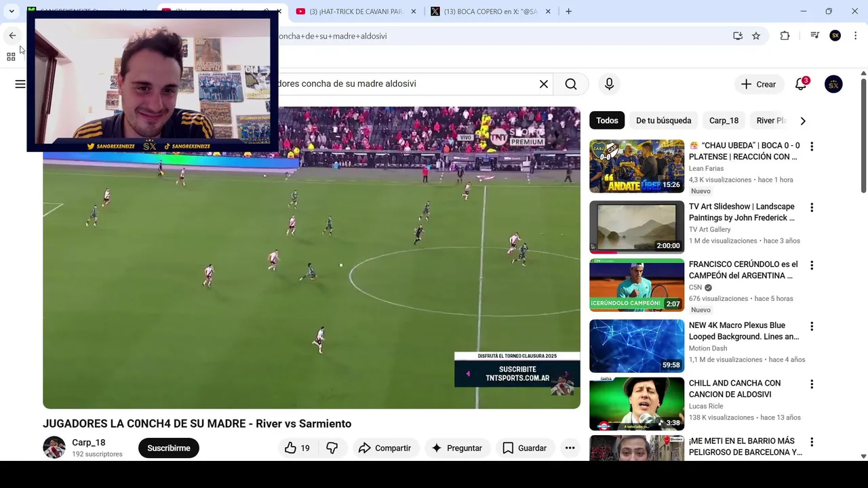868x488 pixels.
Task: Open the YouTube account avatar menu
Action: (833, 84)
